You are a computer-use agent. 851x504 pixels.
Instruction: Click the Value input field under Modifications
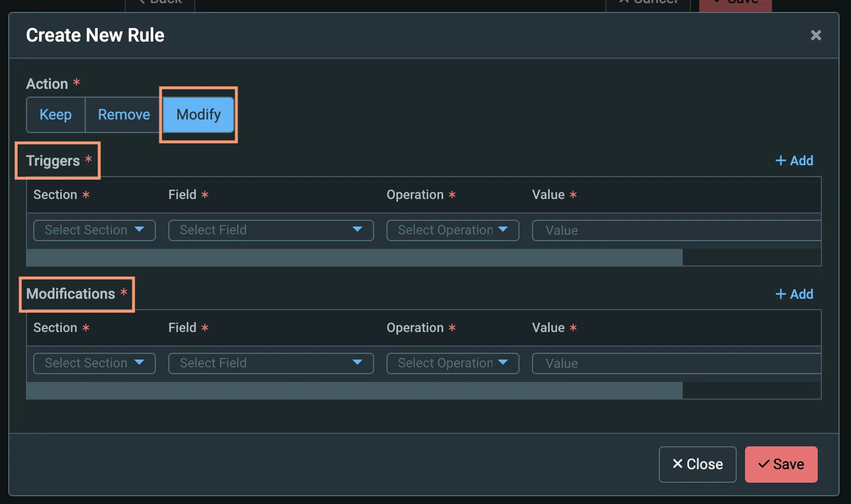coord(676,363)
